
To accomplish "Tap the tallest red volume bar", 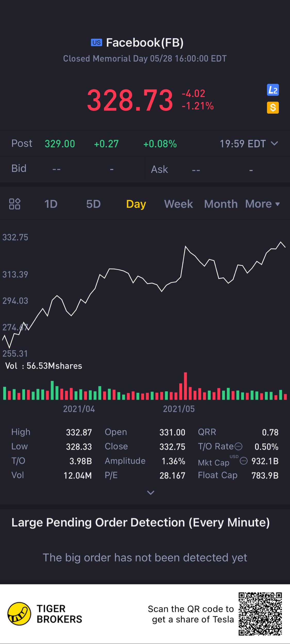I will coord(185,386).
